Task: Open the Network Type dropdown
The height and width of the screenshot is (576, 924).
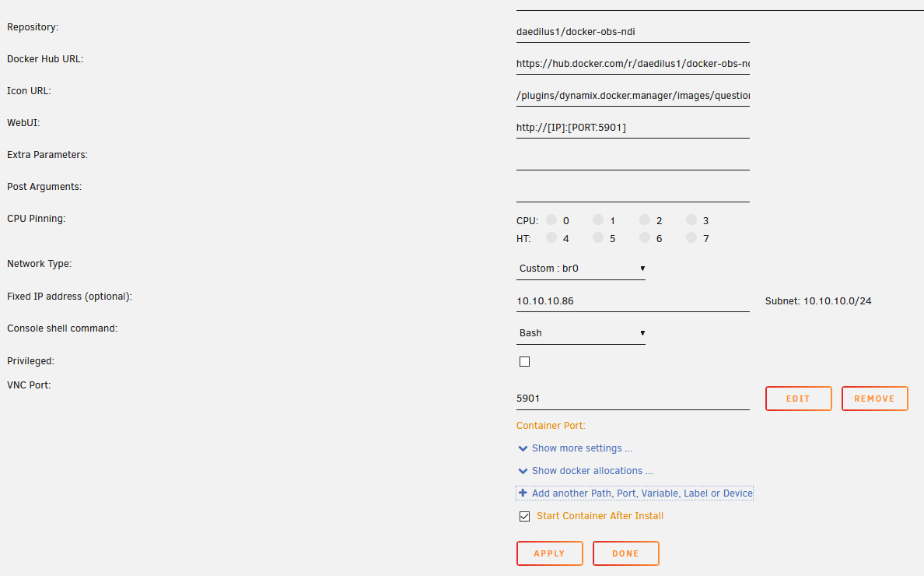Action: click(x=581, y=269)
